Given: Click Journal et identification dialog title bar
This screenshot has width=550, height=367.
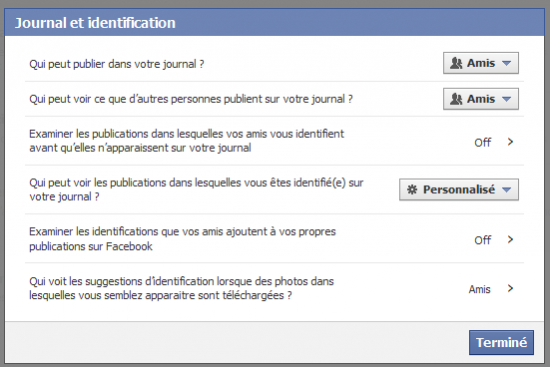Looking at the screenshot, I should tap(274, 22).
